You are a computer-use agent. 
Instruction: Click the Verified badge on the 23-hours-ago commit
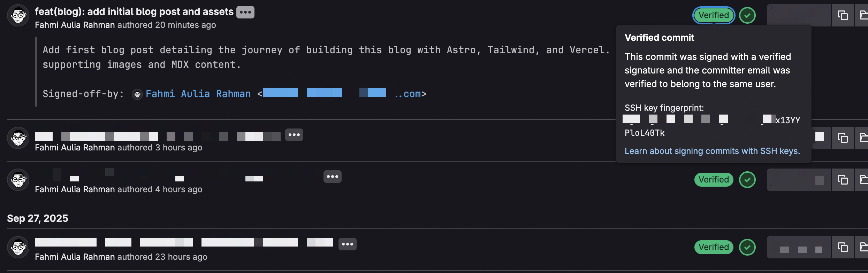[x=714, y=247]
